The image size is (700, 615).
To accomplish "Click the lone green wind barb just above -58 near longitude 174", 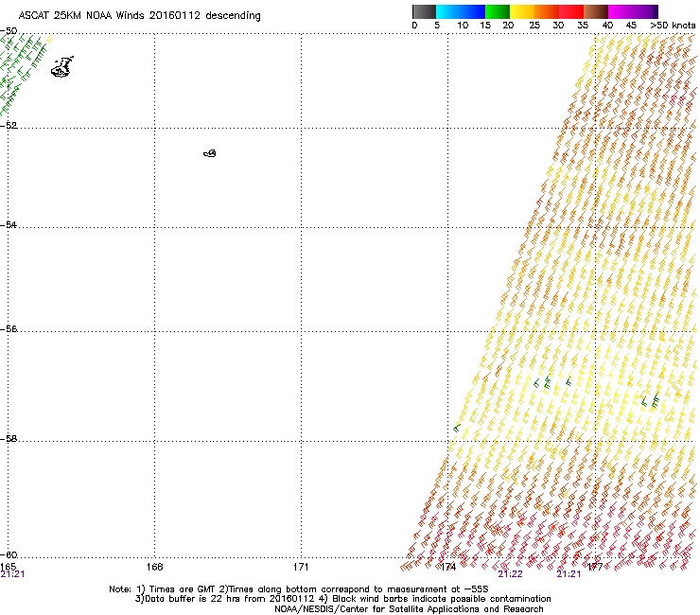I will (x=457, y=428).
